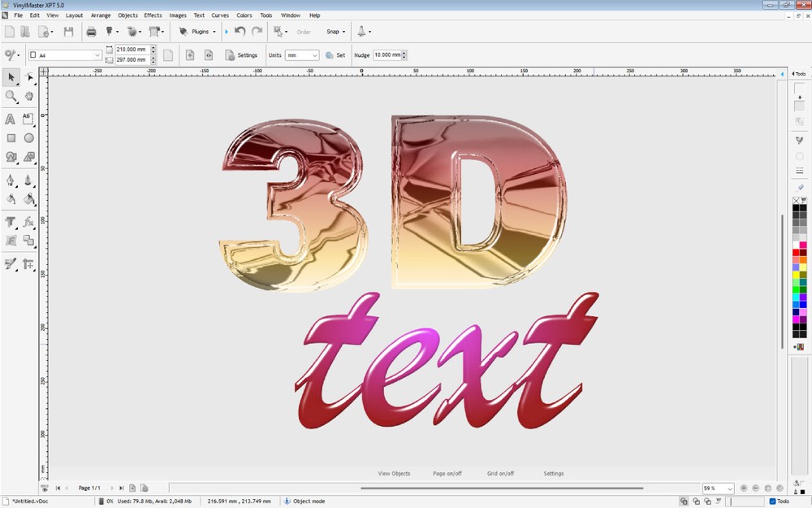Viewport: 812px width, 508px height.
Task: Open the Effects menu
Action: click(153, 15)
